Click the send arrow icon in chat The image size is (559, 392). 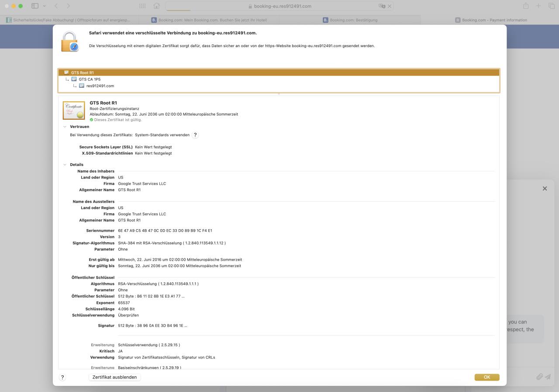pos(548,377)
